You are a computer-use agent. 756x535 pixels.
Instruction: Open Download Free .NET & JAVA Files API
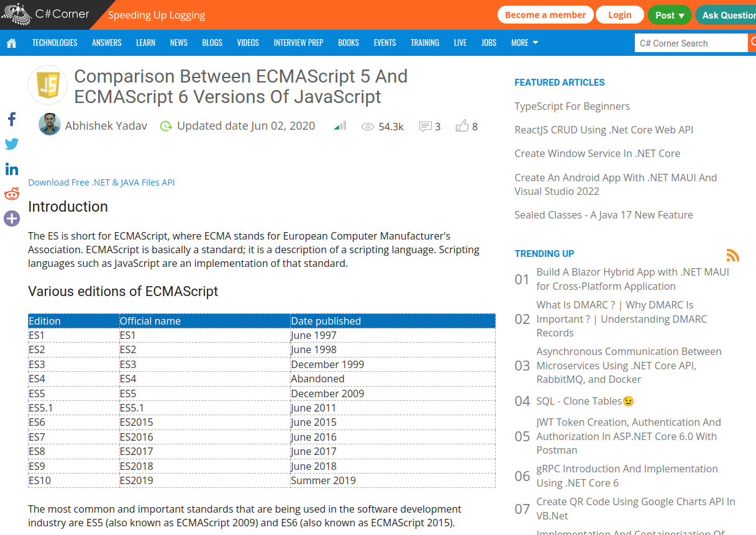click(x=101, y=182)
